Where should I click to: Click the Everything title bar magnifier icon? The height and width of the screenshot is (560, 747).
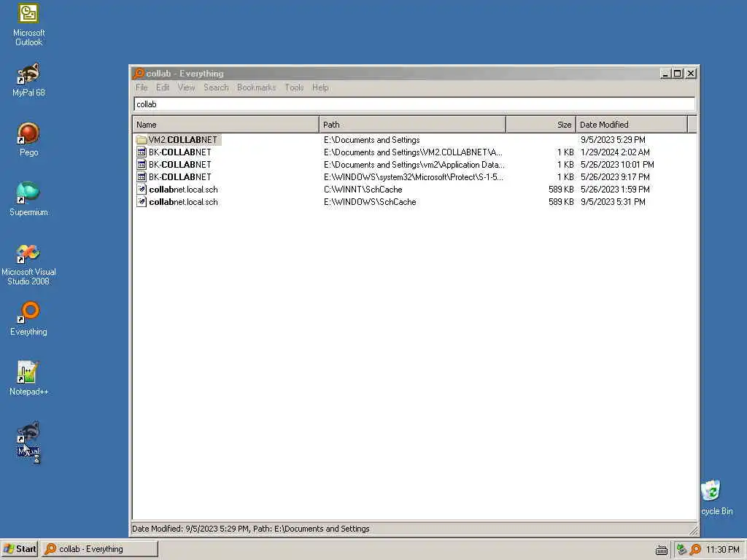139,74
